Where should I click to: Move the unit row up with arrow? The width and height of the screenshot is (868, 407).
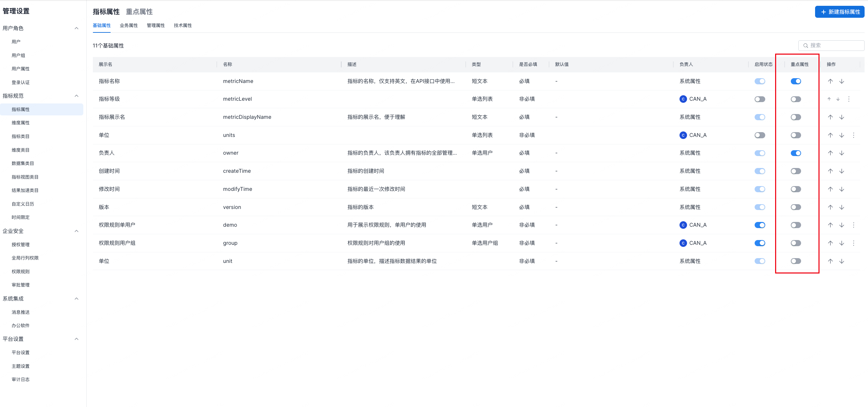830,261
